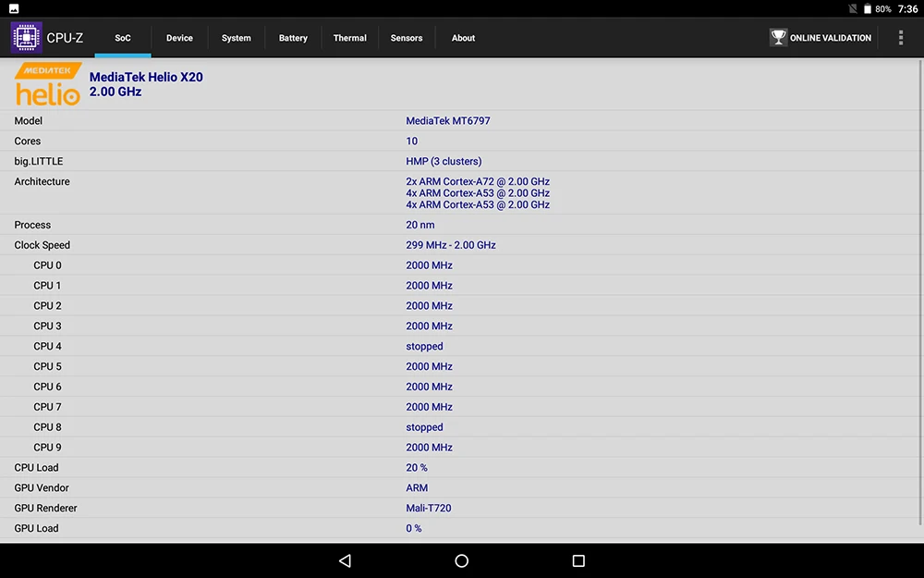The height and width of the screenshot is (578, 924).
Task: Tap the Android home navigation button
Action: pyautogui.click(x=462, y=560)
